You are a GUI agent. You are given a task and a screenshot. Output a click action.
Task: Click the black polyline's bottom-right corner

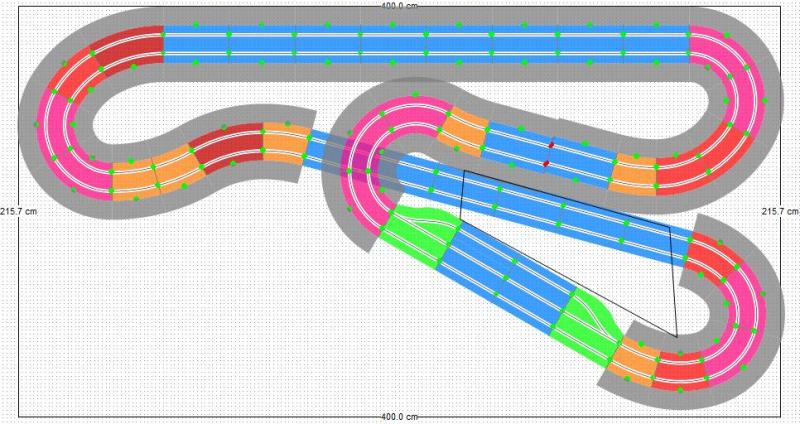(677, 336)
